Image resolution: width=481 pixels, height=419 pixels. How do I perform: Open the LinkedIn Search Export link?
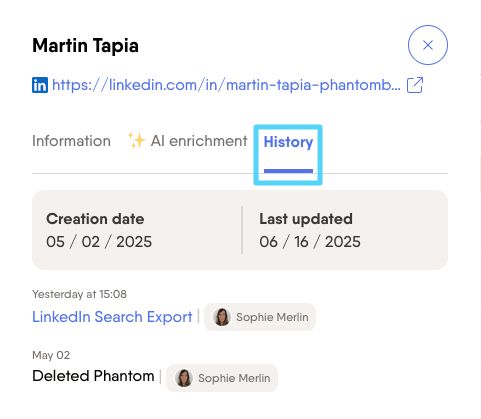112,317
